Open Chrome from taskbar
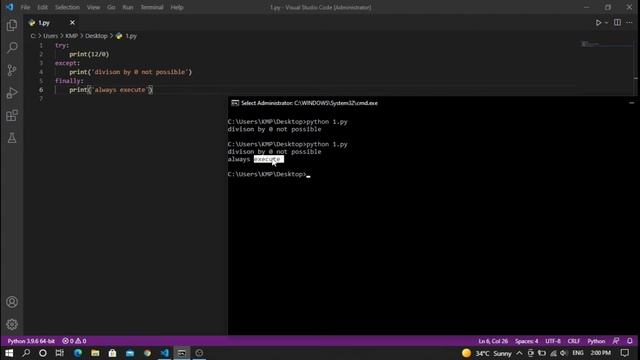 147,353
